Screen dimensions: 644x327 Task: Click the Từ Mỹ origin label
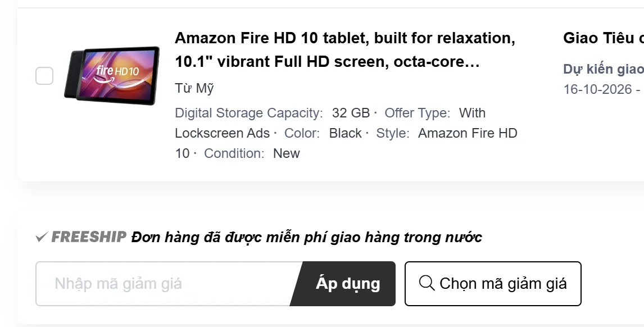pyautogui.click(x=194, y=88)
